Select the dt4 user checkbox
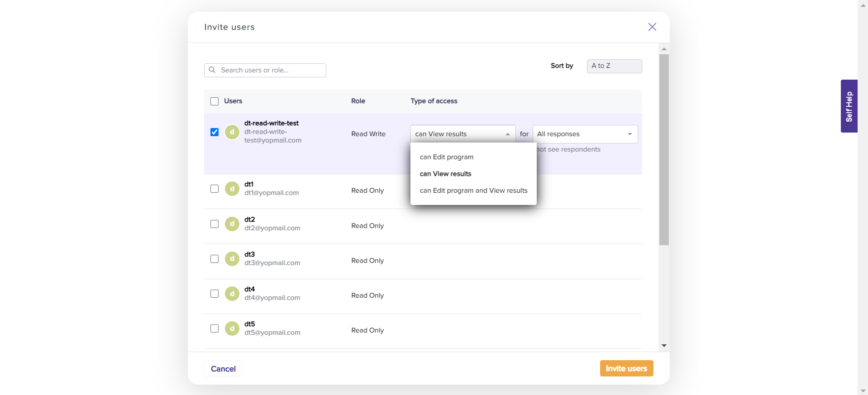This screenshot has height=395, width=868. [x=215, y=294]
